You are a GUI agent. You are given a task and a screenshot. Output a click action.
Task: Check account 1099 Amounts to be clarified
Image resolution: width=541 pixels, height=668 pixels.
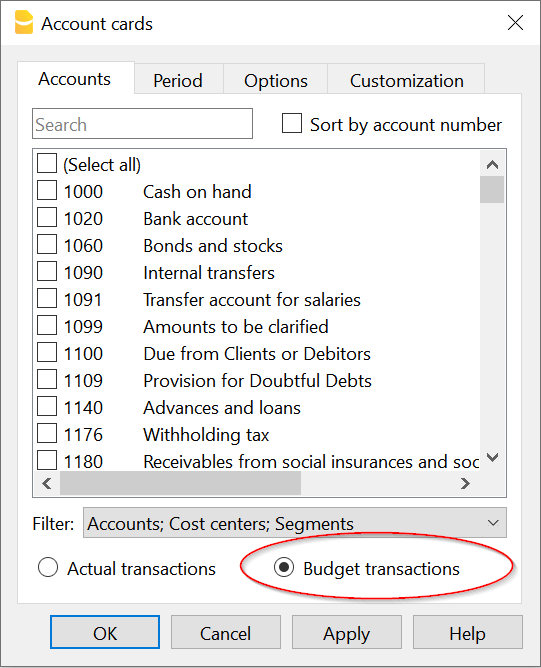pos(47,325)
